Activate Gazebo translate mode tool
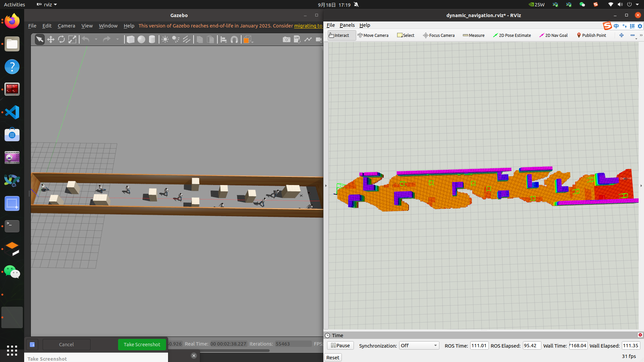 tap(51, 40)
